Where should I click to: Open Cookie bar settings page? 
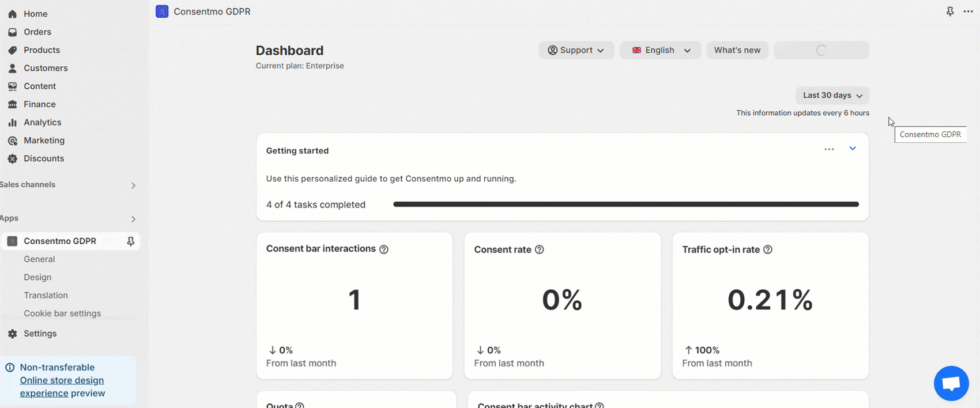point(62,313)
